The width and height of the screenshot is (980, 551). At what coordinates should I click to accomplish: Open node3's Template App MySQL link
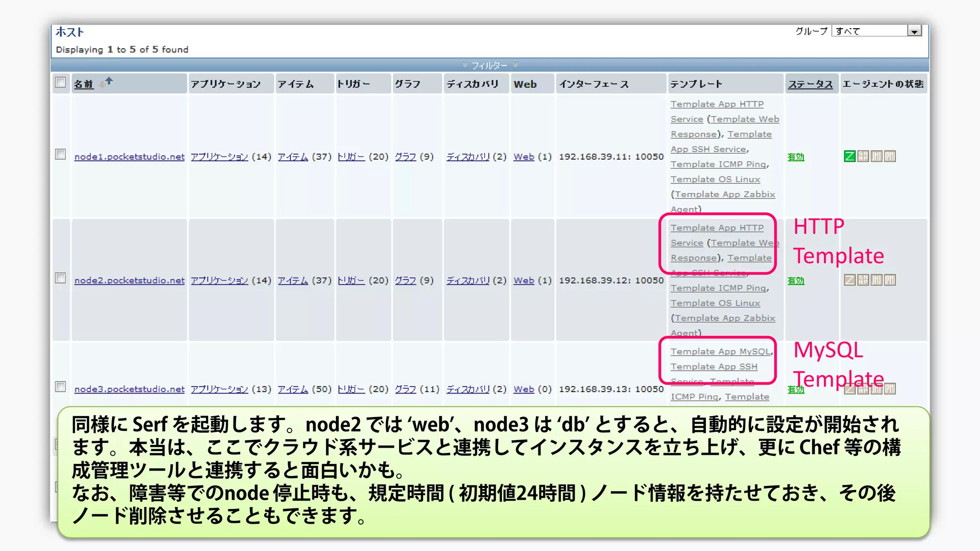721,352
